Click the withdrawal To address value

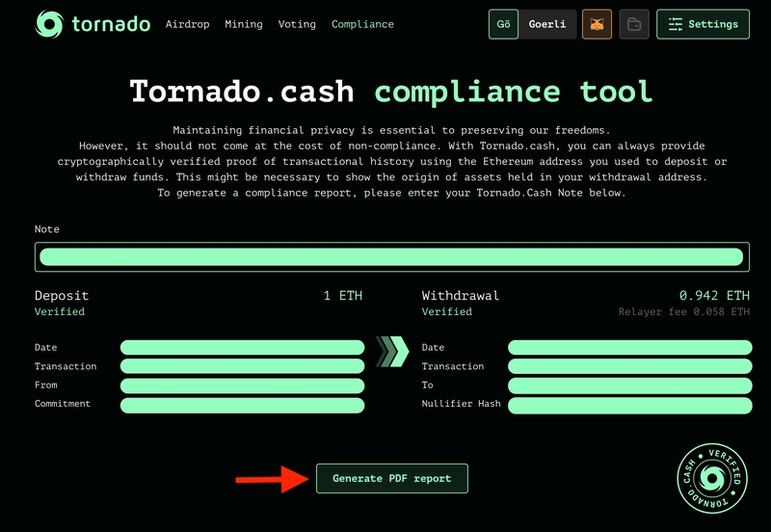(x=629, y=386)
